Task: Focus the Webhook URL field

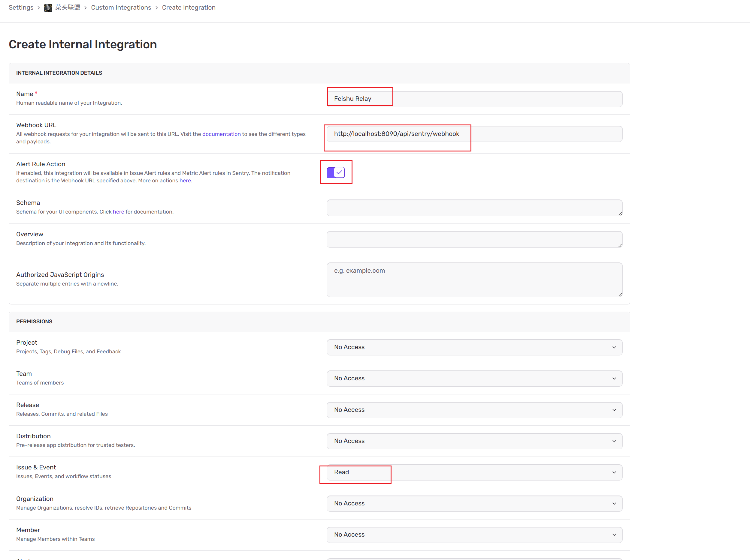Action: pos(474,134)
